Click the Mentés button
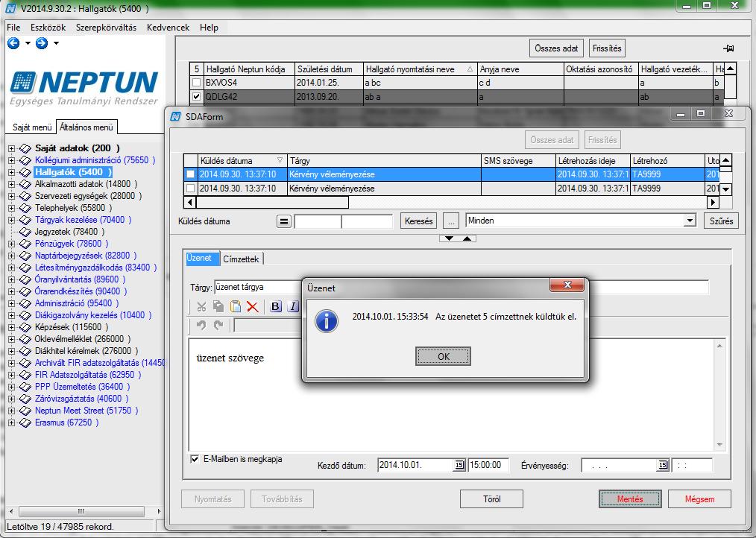This screenshot has height=538, width=756. [630, 499]
